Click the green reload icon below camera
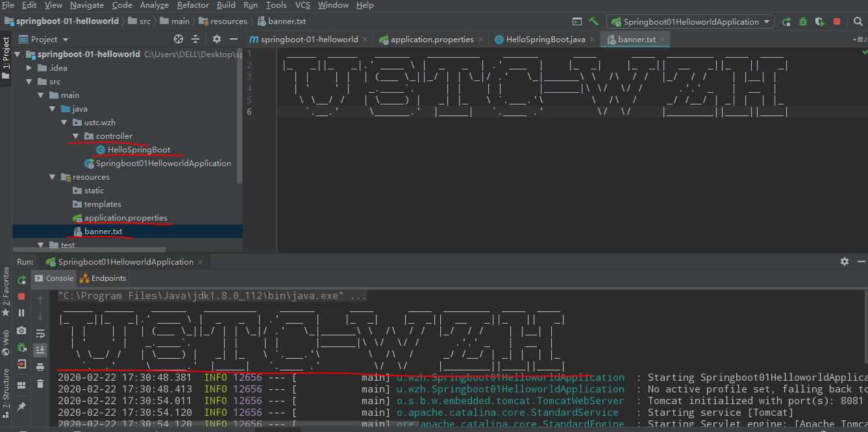This screenshot has width=868, height=432. pyautogui.click(x=21, y=347)
